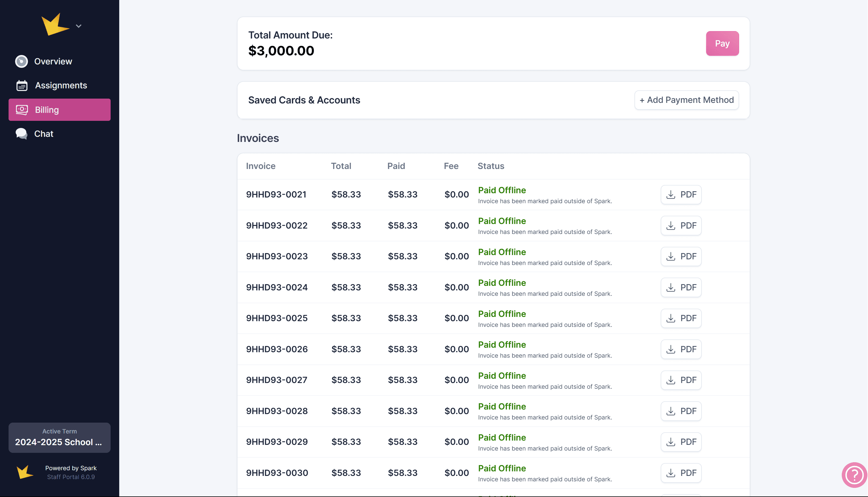Open the Active Term 2024-2025 School selector

click(x=59, y=438)
